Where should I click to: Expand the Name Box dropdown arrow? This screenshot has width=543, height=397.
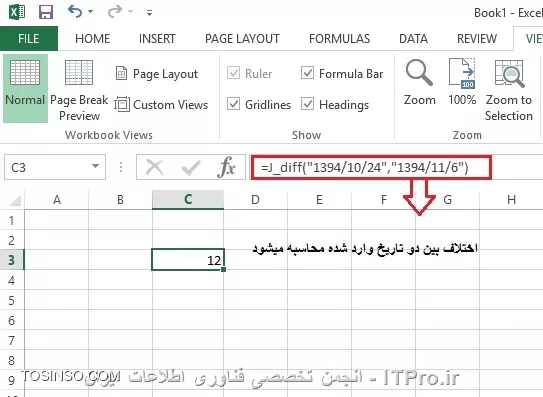click(95, 167)
